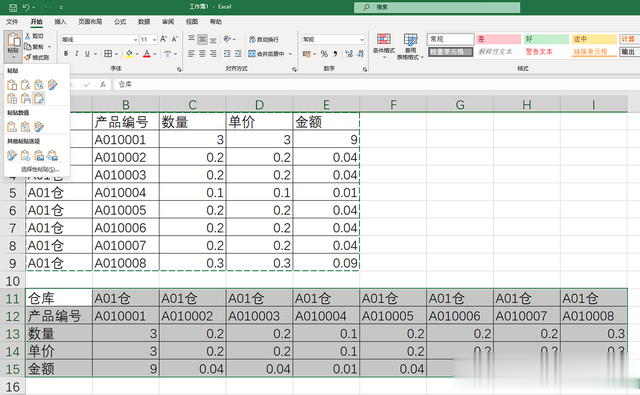The height and width of the screenshot is (395, 640).
Task: Choose Keep Source Column Widths paste icon
Action: [26, 98]
